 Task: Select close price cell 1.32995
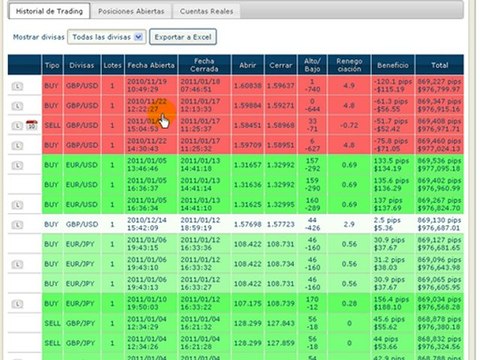click(x=281, y=204)
